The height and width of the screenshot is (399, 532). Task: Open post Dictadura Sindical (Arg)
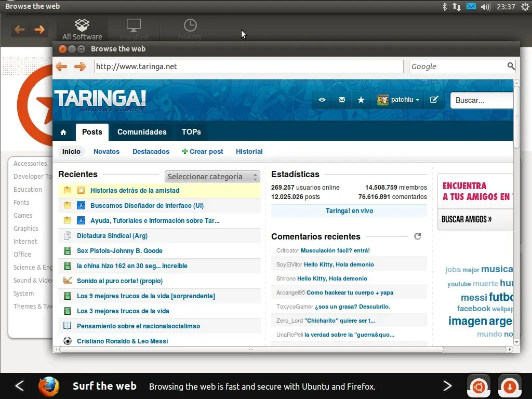(x=112, y=235)
